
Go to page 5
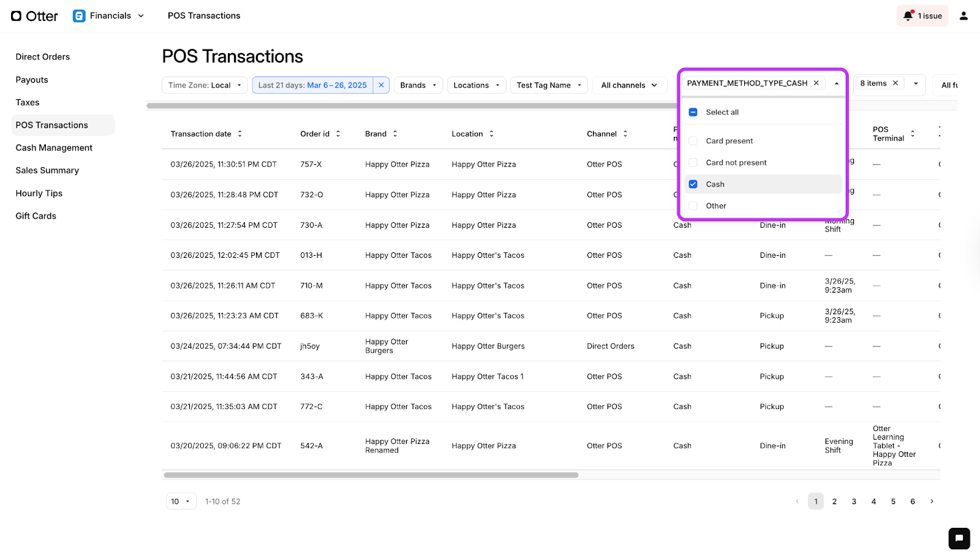point(893,502)
